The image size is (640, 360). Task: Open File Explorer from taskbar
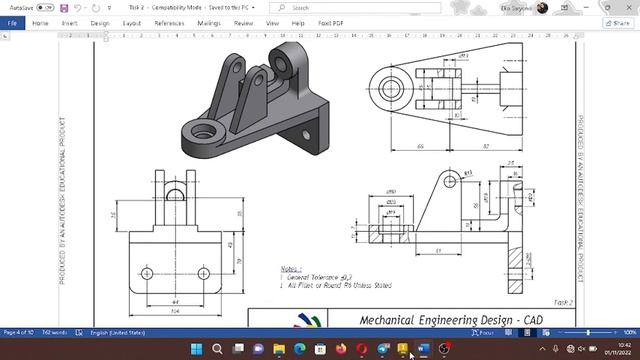(279, 349)
